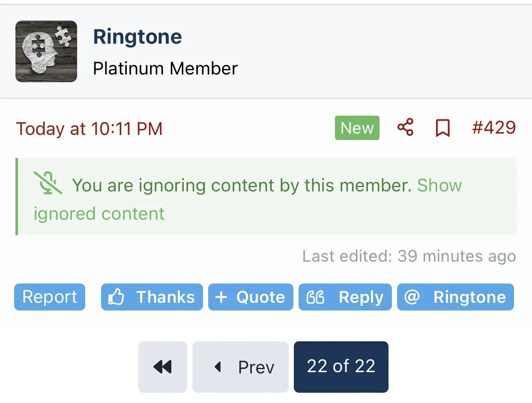
Task: Click the Last edited 39 minutes ago text
Action: click(x=409, y=256)
